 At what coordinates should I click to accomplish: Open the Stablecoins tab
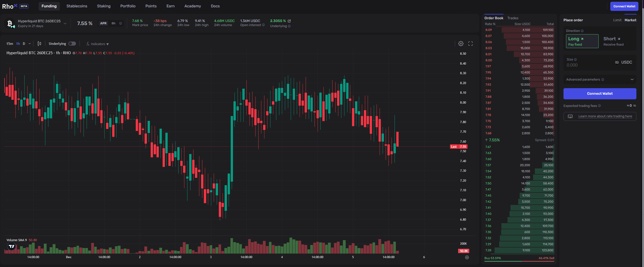click(x=77, y=6)
